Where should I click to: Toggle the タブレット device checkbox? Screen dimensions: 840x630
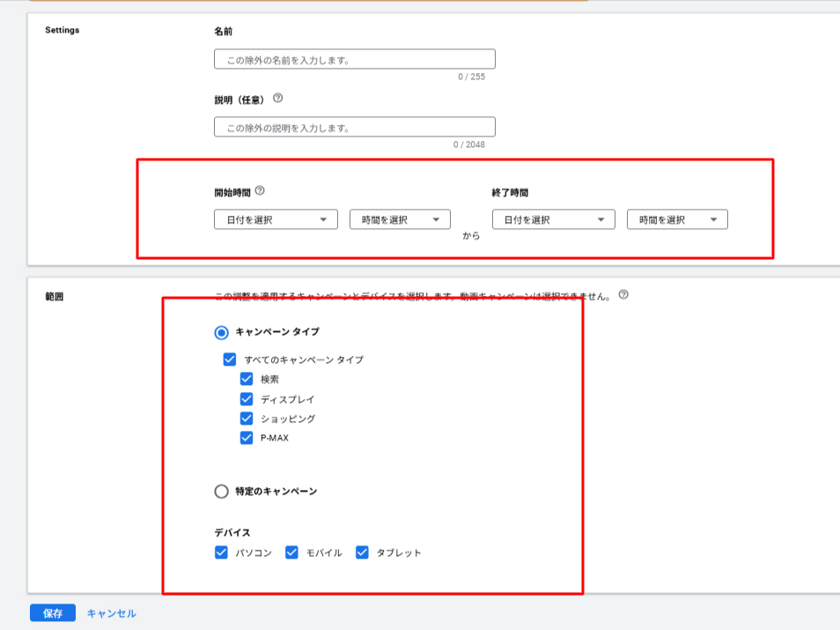362,552
